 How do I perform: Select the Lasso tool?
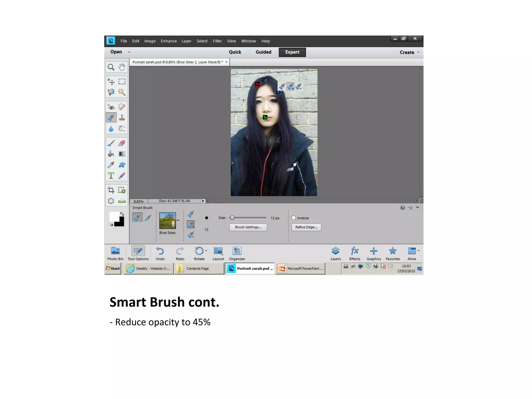[x=111, y=92]
